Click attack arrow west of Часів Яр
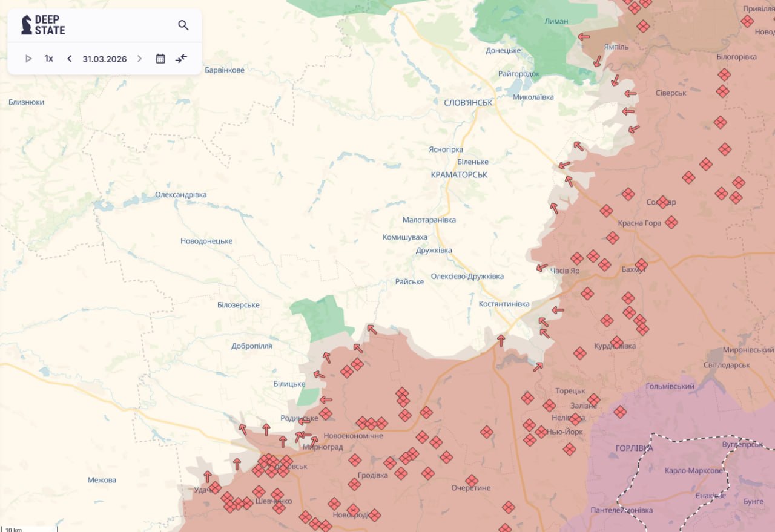775x532 pixels. [542, 268]
